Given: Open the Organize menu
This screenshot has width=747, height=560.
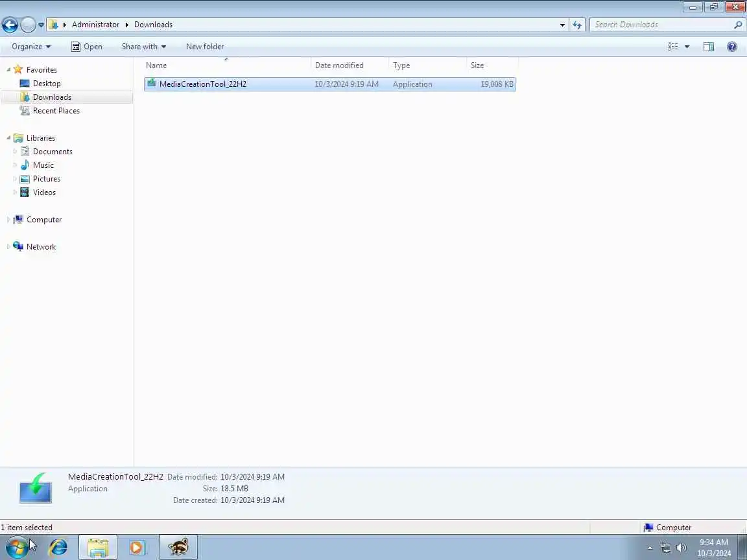Looking at the screenshot, I should pyautogui.click(x=31, y=47).
